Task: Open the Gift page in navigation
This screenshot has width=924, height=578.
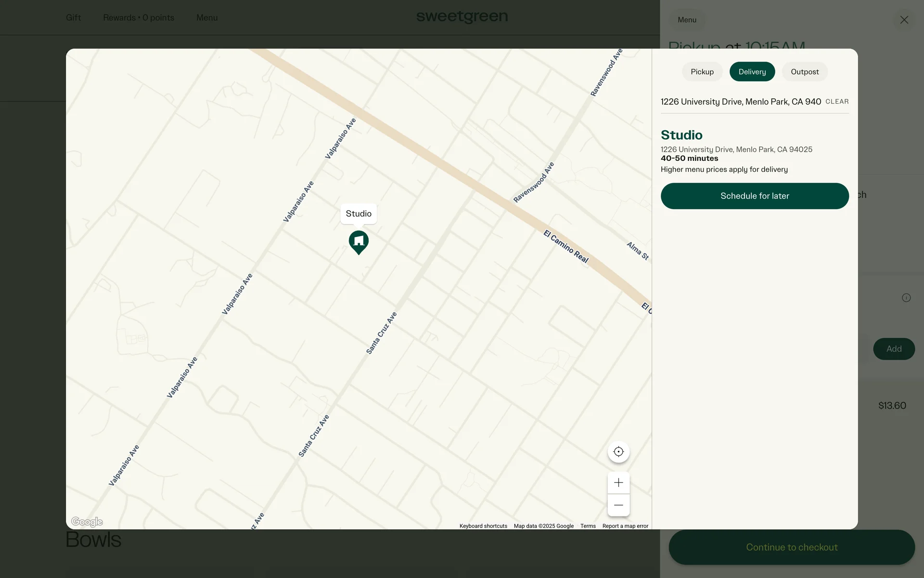Action: point(73,18)
